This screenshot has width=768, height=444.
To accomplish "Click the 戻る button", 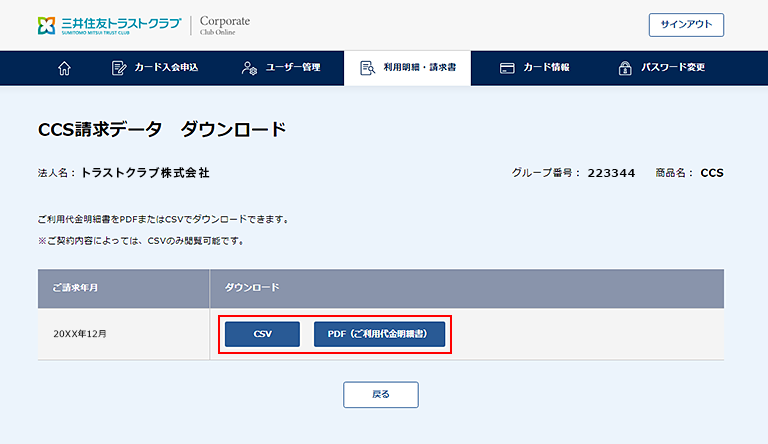I will coord(381,395).
